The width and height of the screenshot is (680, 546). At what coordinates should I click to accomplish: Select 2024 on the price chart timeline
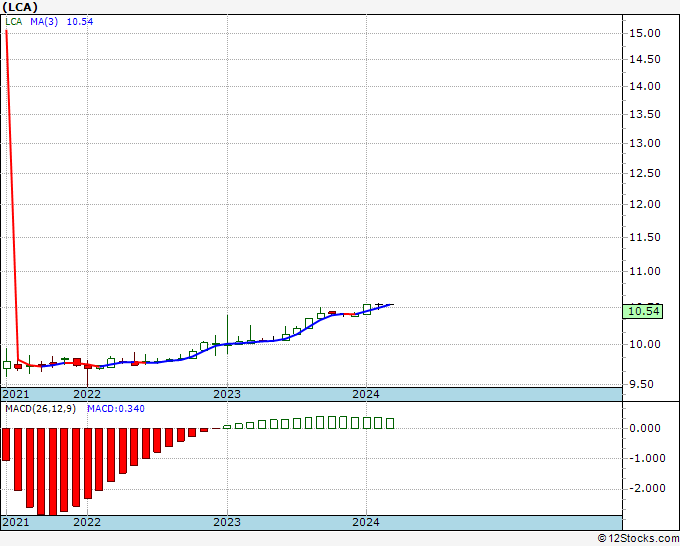tap(366, 394)
